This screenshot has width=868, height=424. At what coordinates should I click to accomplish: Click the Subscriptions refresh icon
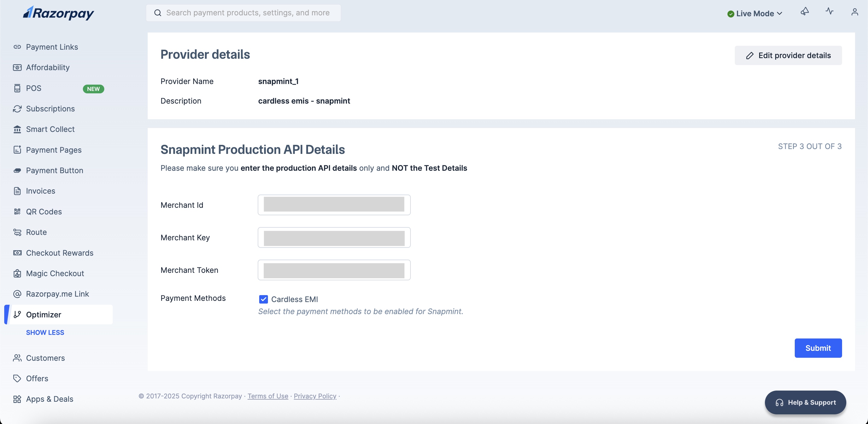pos(17,109)
